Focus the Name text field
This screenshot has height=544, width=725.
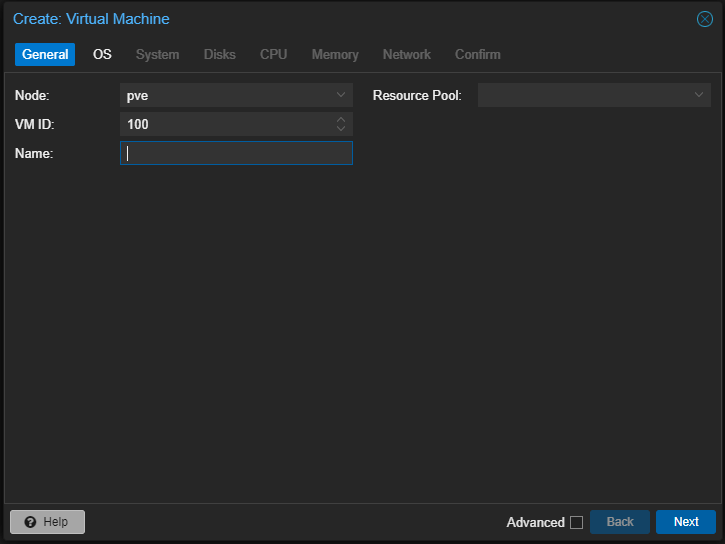(236, 153)
